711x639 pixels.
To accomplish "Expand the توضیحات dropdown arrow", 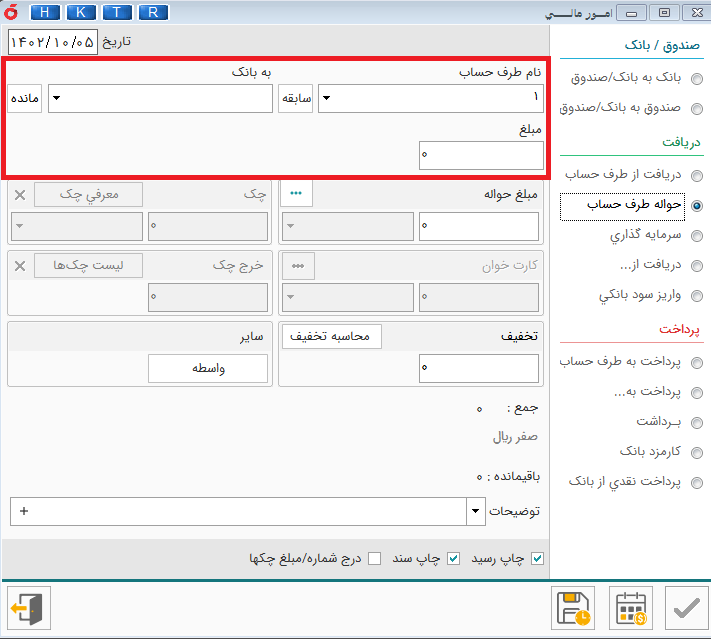I will tap(474, 511).
